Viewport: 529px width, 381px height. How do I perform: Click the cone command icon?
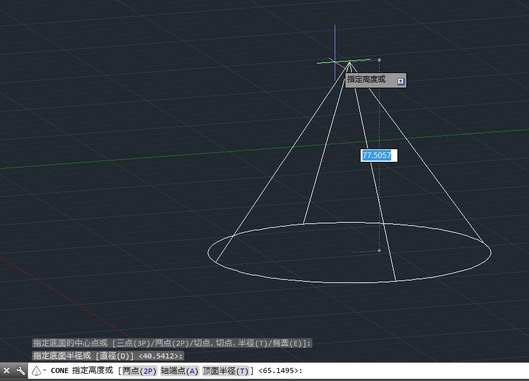(36, 371)
